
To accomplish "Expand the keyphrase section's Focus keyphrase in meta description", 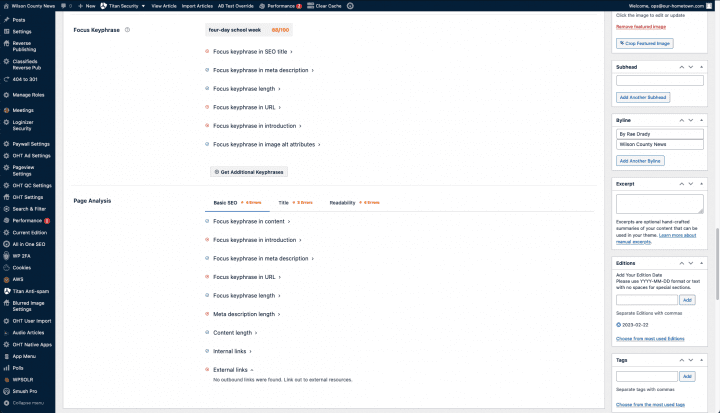I will click(x=263, y=70).
